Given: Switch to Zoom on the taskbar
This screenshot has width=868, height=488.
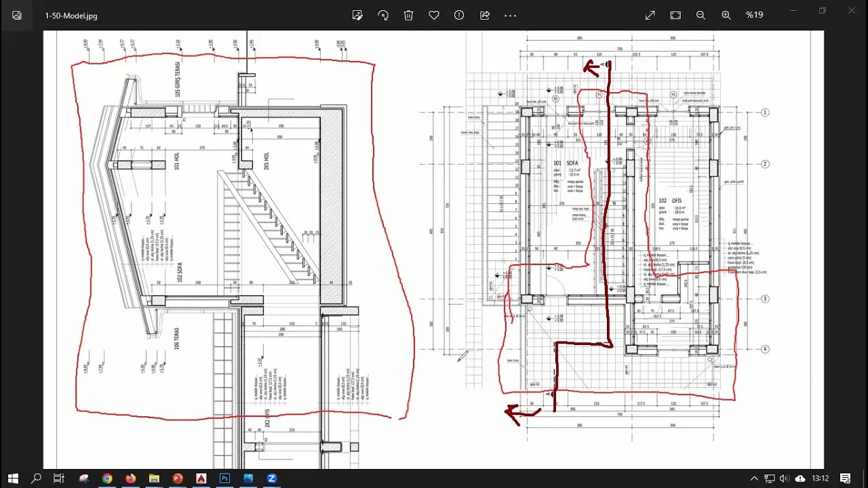Looking at the screenshot, I should [272, 479].
